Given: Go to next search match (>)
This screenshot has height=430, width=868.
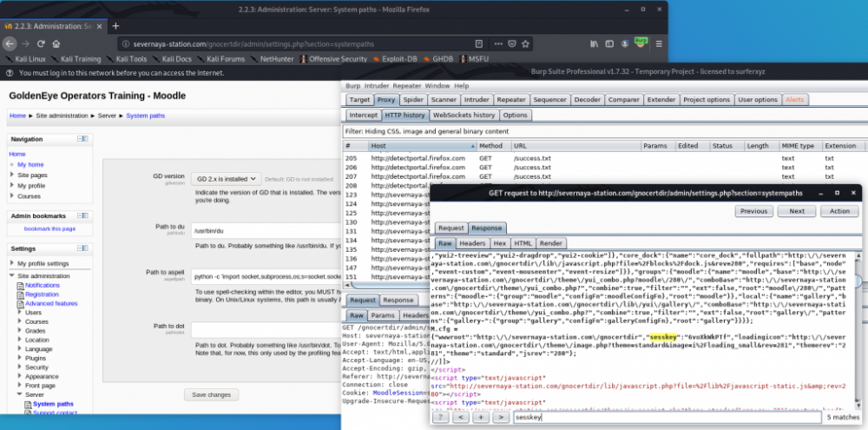Looking at the screenshot, I should pos(501,417).
